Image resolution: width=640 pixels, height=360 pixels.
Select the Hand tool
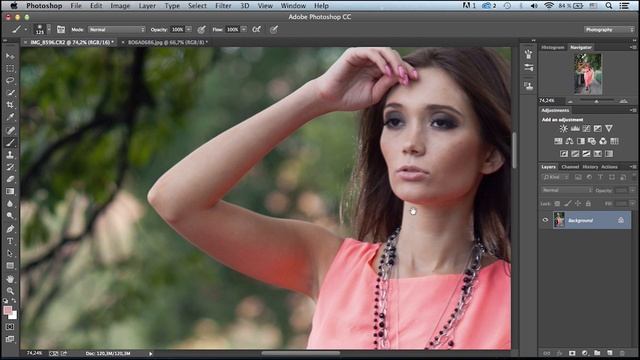pos(10,279)
